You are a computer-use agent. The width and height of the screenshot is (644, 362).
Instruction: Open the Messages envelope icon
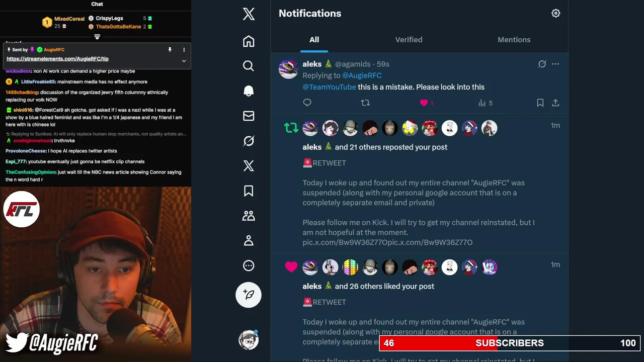[249, 116]
